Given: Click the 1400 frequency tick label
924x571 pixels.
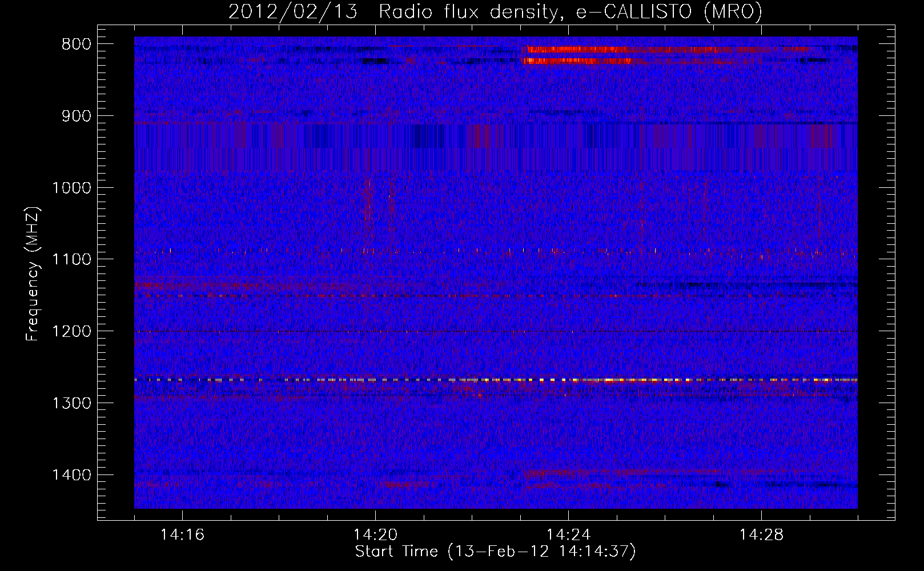Looking at the screenshot, I should [x=71, y=475].
